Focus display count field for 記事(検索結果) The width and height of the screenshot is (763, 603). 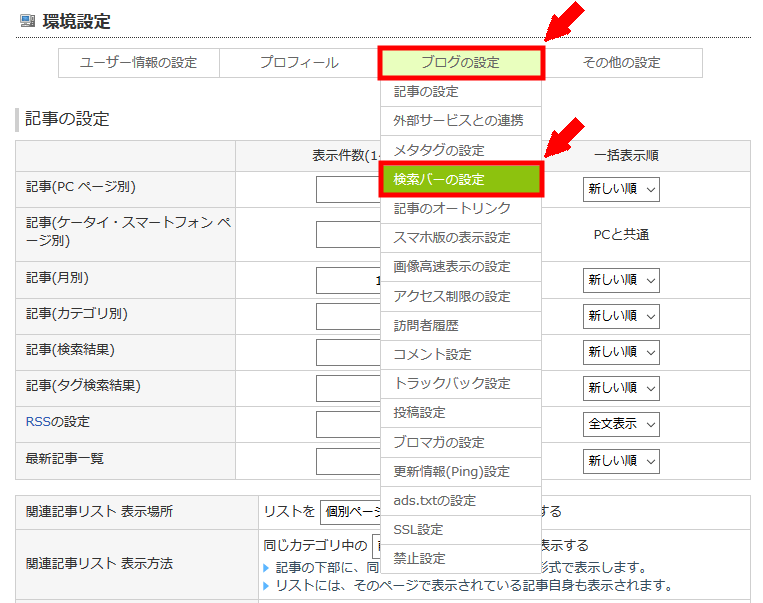pos(348,352)
